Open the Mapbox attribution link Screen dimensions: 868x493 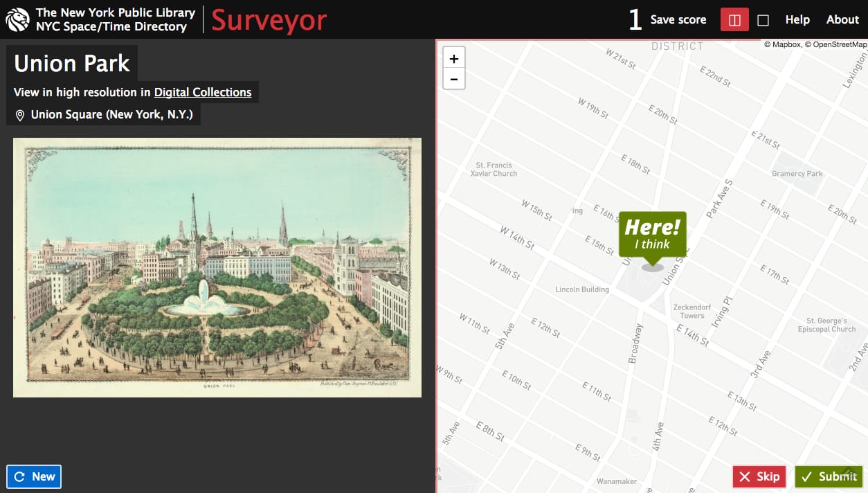(x=786, y=44)
